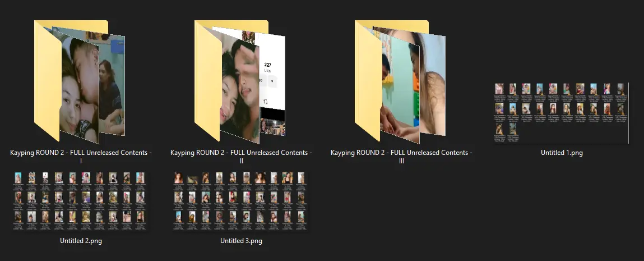Screen dimensions: 644x261
Task: Select the Kayping ROUND 2 folder III icon
Action: tap(400, 82)
